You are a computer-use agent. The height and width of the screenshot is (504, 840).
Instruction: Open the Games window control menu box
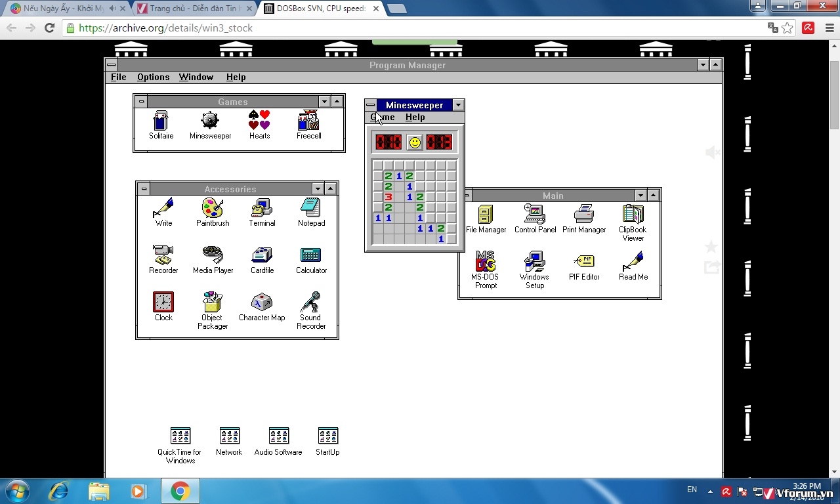(x=141, y=102)
